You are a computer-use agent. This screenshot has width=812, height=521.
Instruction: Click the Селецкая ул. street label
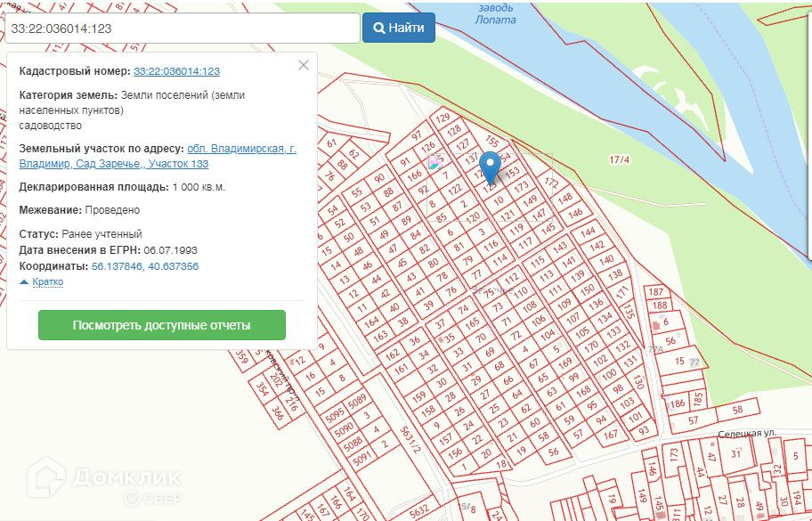(x=748, y=433)
